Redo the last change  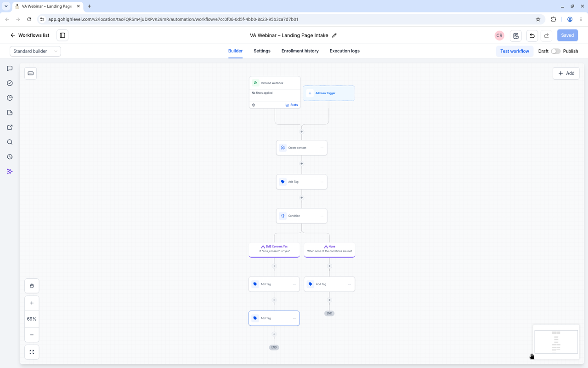546,35
